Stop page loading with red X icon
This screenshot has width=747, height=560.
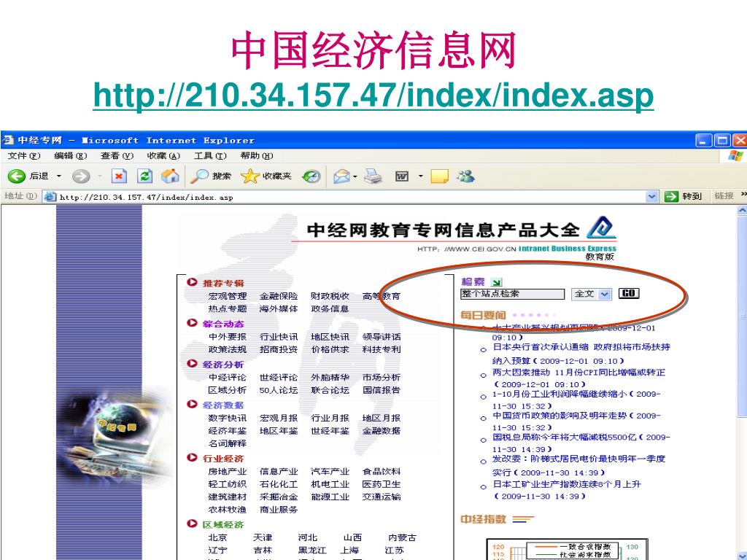tap(119, 176)
